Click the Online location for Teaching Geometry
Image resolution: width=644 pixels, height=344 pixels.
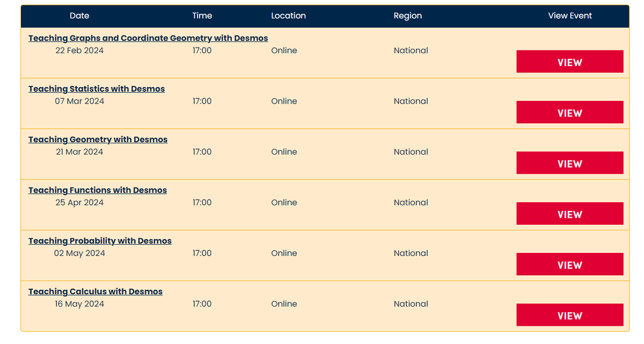284,152
